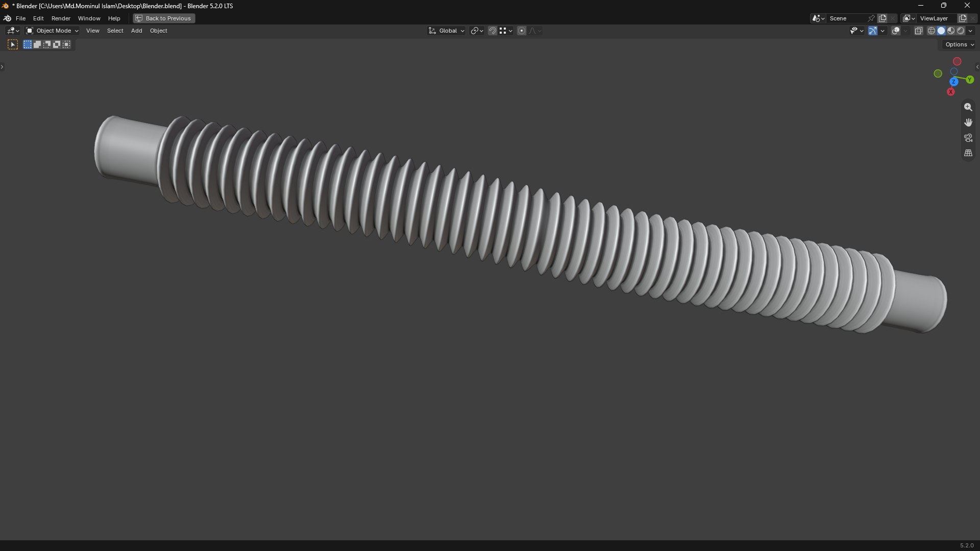Open the Options dropdown
Image resolution: width=980 pixels, height=551 pixels.
point(960,44)
